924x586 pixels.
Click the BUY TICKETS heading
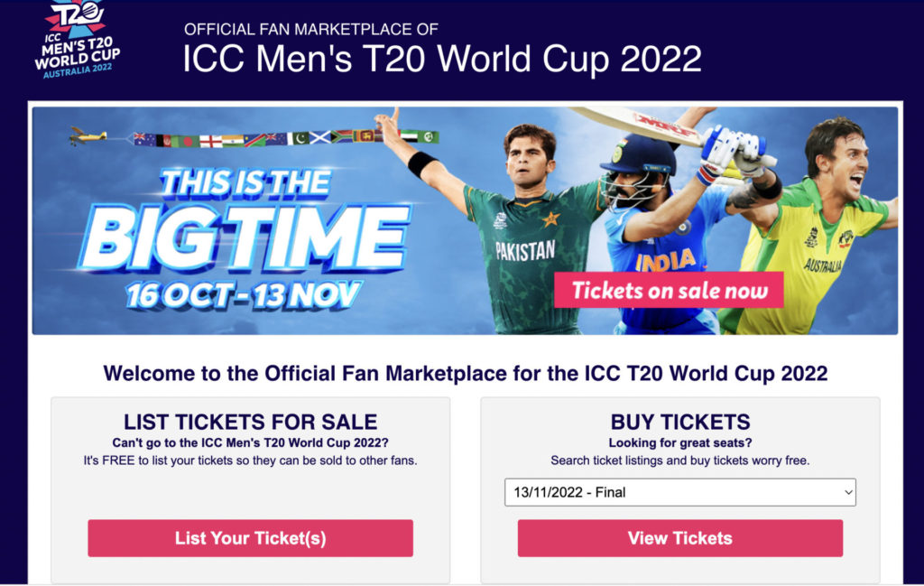click(x=679, y=422)
